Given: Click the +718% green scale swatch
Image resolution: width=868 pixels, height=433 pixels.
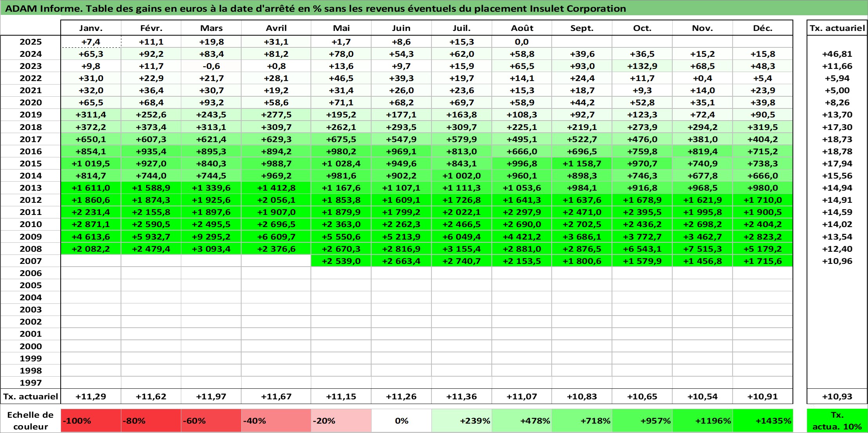Looking at the screenshot, I should click(x=582, y=421).
